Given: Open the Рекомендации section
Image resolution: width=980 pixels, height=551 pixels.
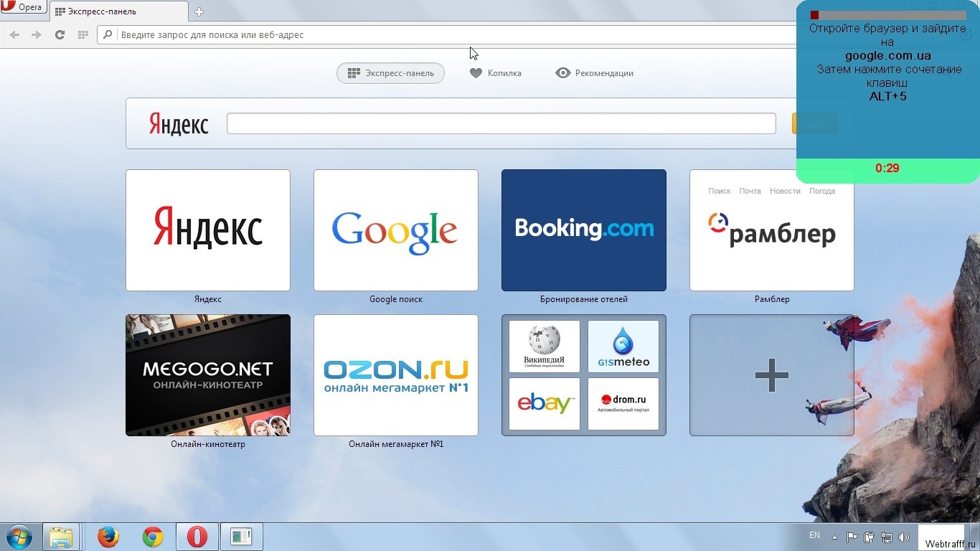Looking at the screenshot, I should [x=595, y=73].
